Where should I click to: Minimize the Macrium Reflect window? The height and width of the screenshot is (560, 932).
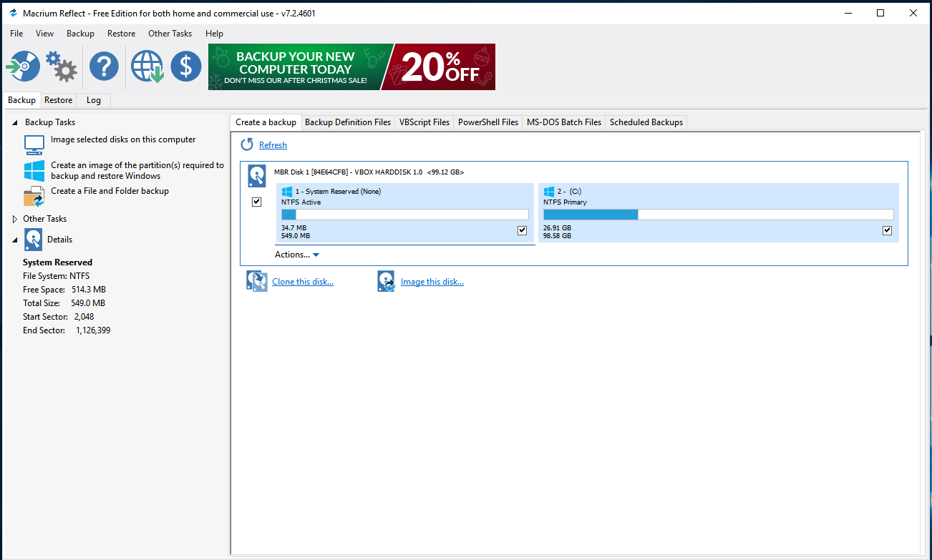point(848,13)
